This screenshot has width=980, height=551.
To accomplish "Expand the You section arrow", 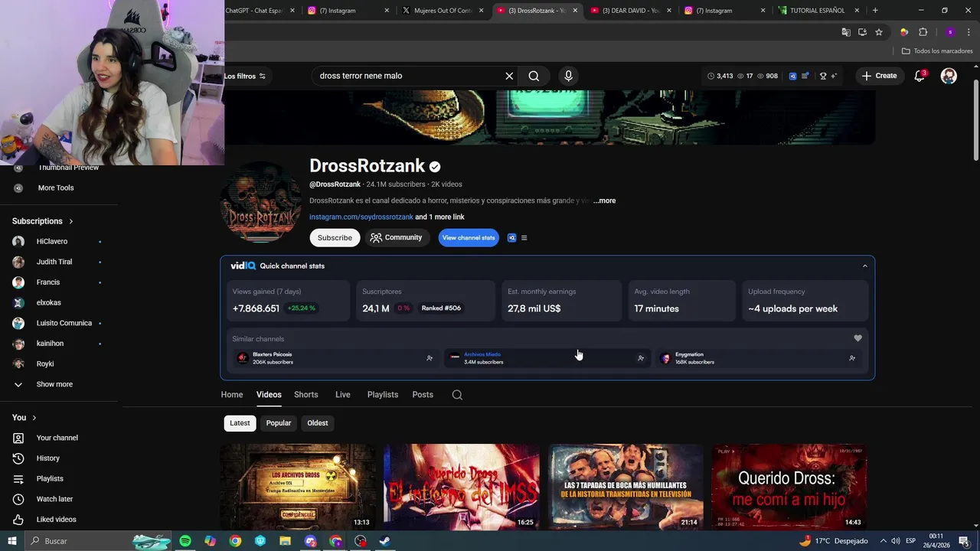I will pos(34,418).
